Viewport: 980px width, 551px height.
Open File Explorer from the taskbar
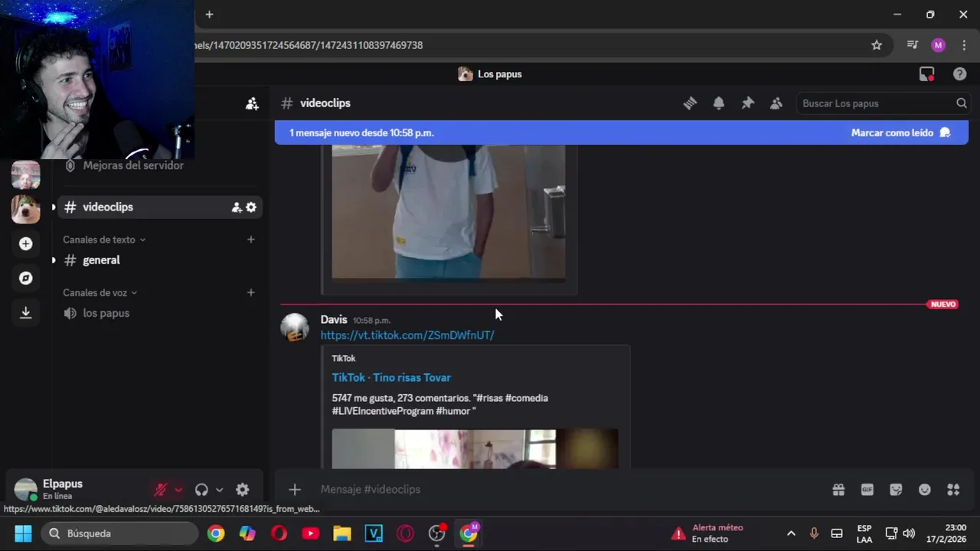(341, 533)
